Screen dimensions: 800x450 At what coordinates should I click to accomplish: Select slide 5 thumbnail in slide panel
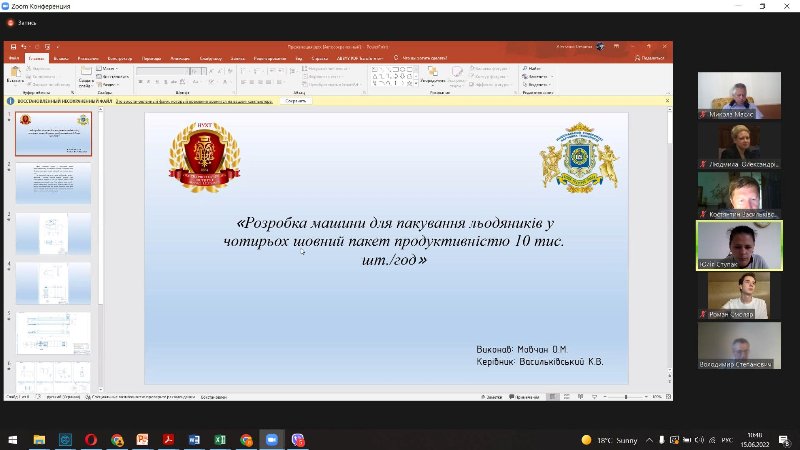coord(53,333)
